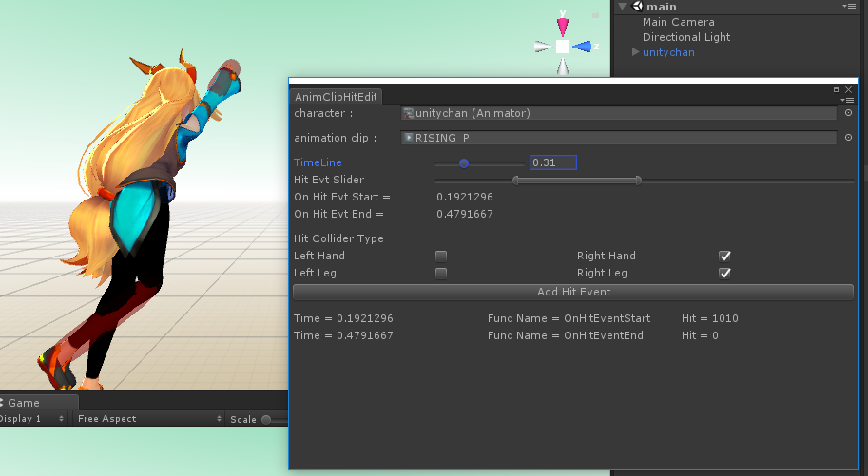The image size is (868, 476).
Task: Open object picker for animation clip field
Action: click(x=848, y=137)
